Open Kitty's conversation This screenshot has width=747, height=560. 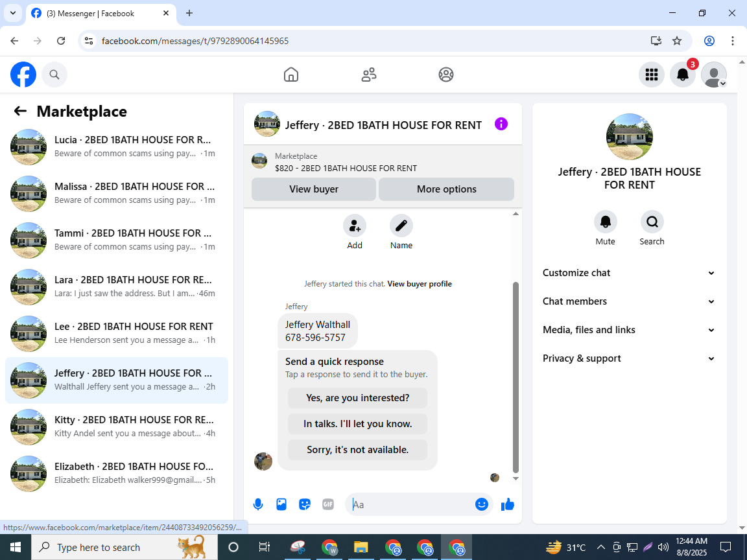point(116,426)
